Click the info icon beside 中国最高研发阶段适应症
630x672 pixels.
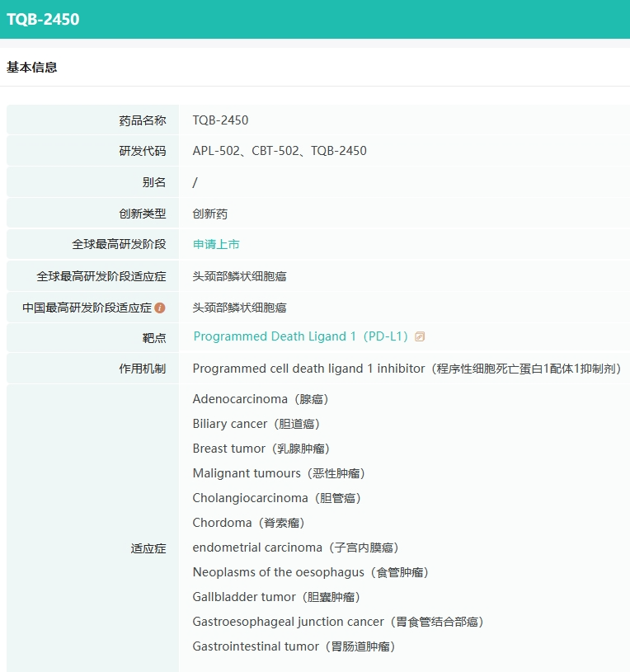point(160,308)
